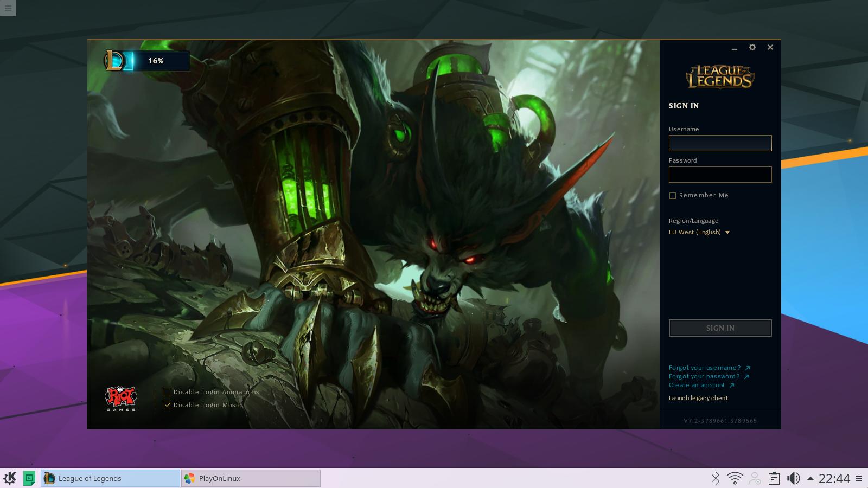Close the League client window
The height and width of the screenshot is (488, 868).
click(x=770, y=47)
